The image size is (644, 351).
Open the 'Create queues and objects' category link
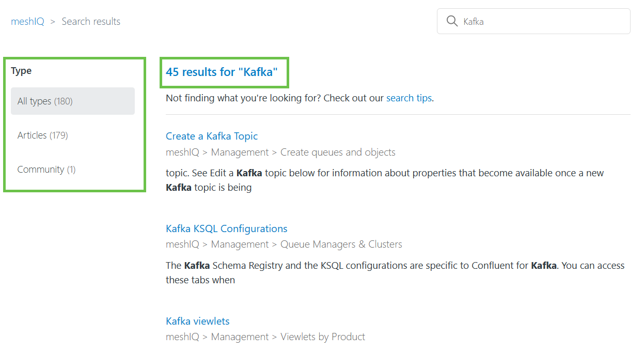(x=338, y=152)
